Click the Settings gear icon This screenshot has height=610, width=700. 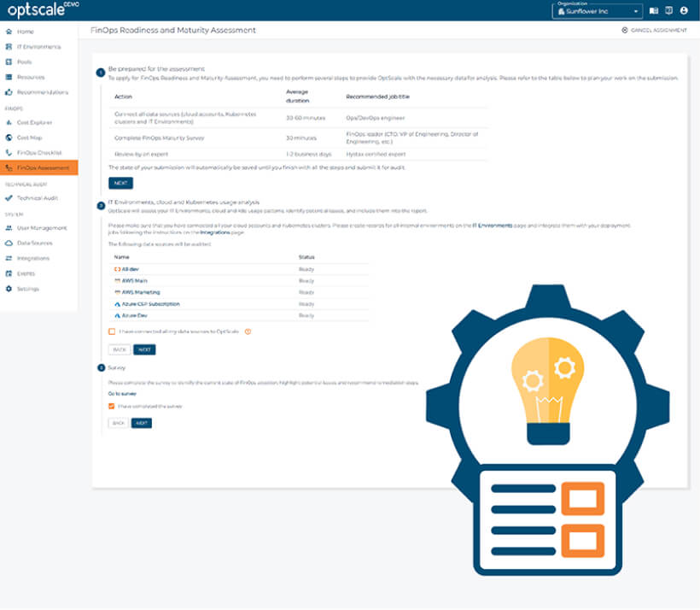pyautogui.click(x=9, y=289)
